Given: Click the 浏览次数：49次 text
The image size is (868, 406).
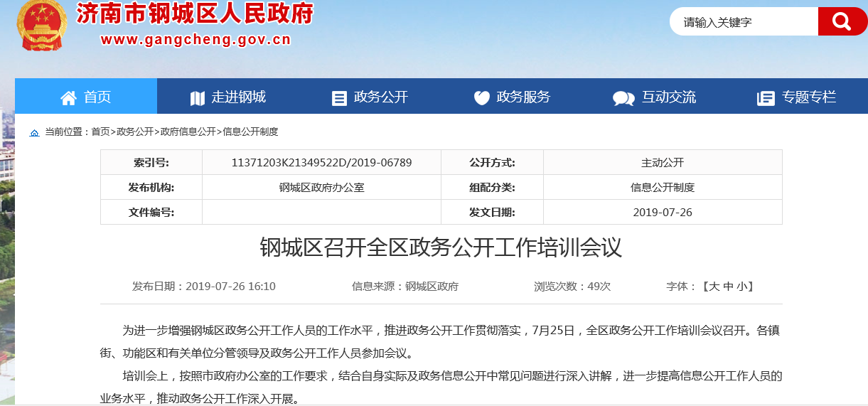Looking at the screenshot, I should point(572,287).
